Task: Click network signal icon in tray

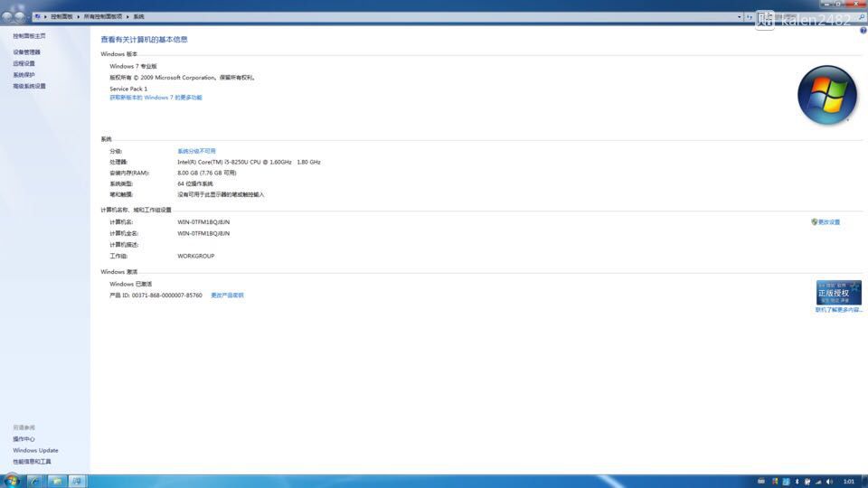Action: point(818,482)
